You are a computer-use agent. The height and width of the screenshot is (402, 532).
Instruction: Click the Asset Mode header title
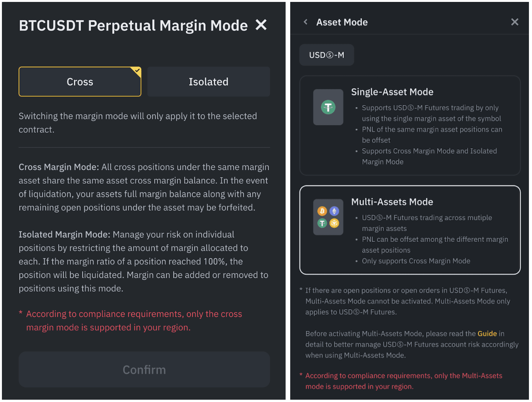[x=342, y=22]
